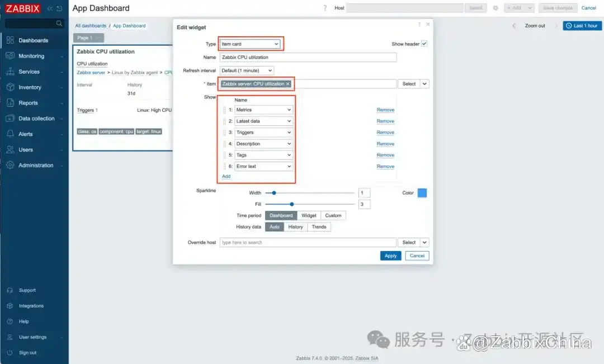Click the Zabbix logo

click(23, 8)
